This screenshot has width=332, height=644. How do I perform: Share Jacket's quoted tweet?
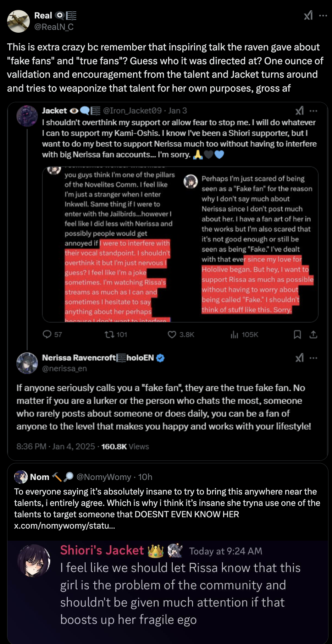tap(313, 334)
